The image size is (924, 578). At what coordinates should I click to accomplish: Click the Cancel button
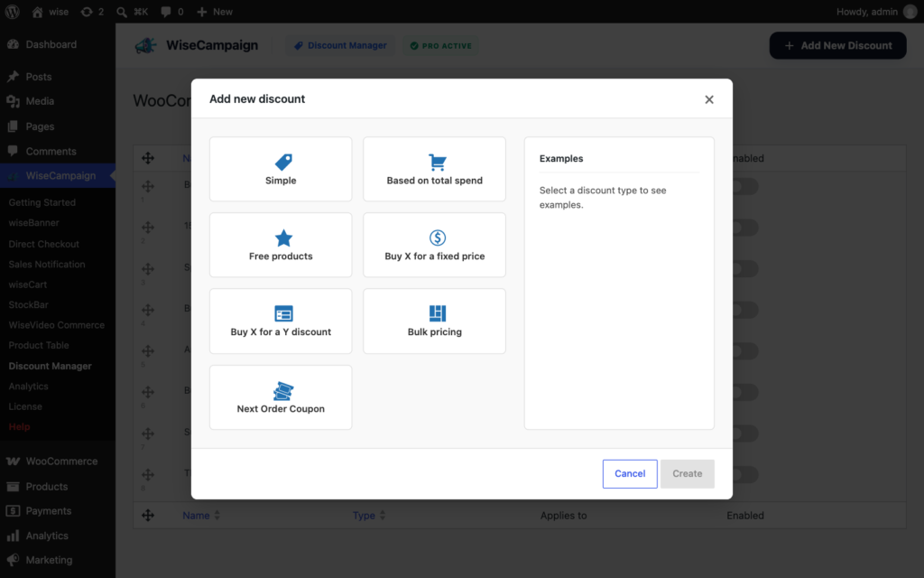tap(630, 473)
